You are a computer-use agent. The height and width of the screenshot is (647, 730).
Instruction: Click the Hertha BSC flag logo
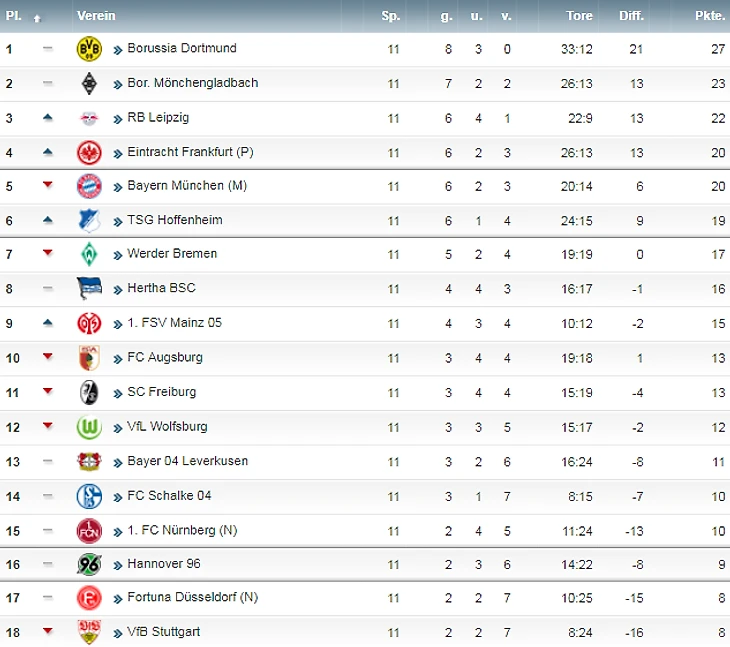(x=90, y=288)
